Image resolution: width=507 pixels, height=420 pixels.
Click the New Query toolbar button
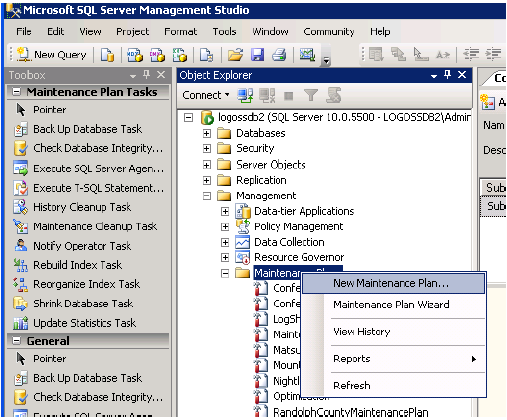tap(52, 54)
